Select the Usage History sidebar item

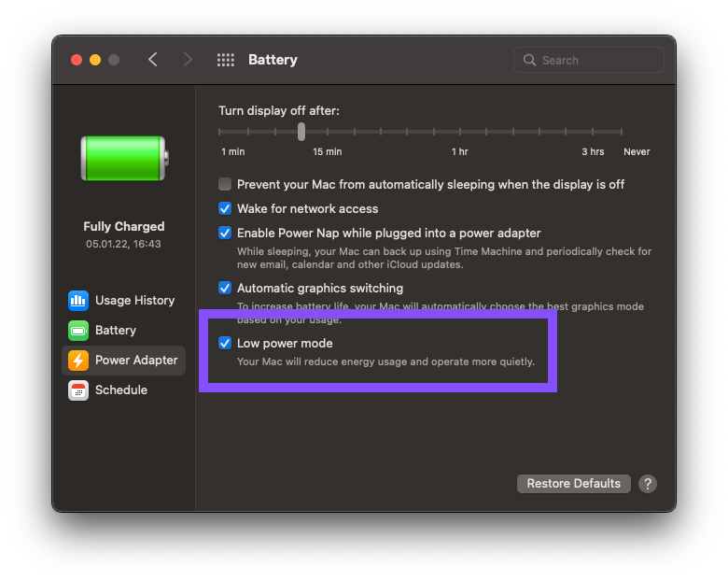[134, 301]
